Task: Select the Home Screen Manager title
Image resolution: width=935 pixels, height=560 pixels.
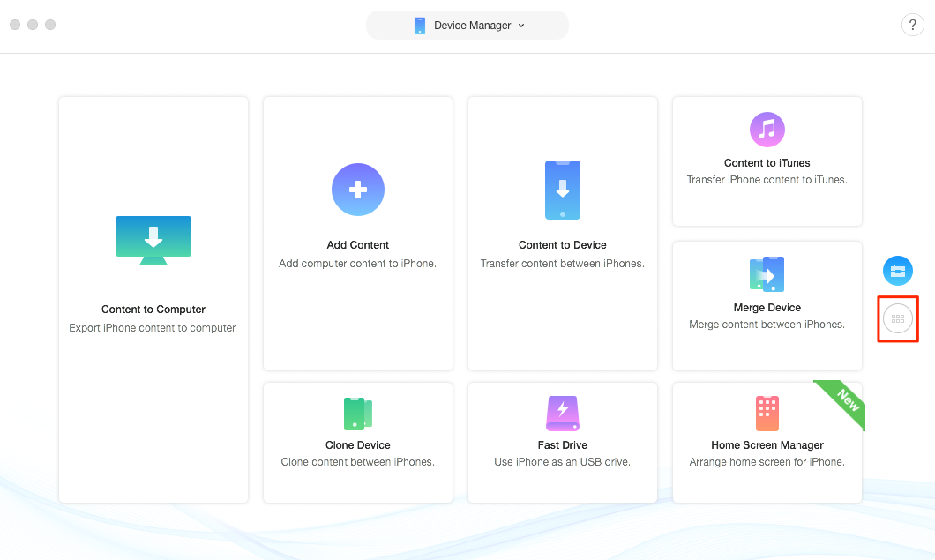Action: [767, 445]
